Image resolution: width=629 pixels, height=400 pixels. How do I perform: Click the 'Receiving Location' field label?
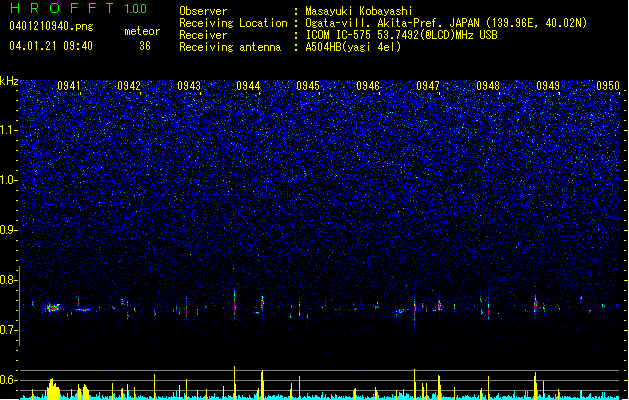(233, 23)
